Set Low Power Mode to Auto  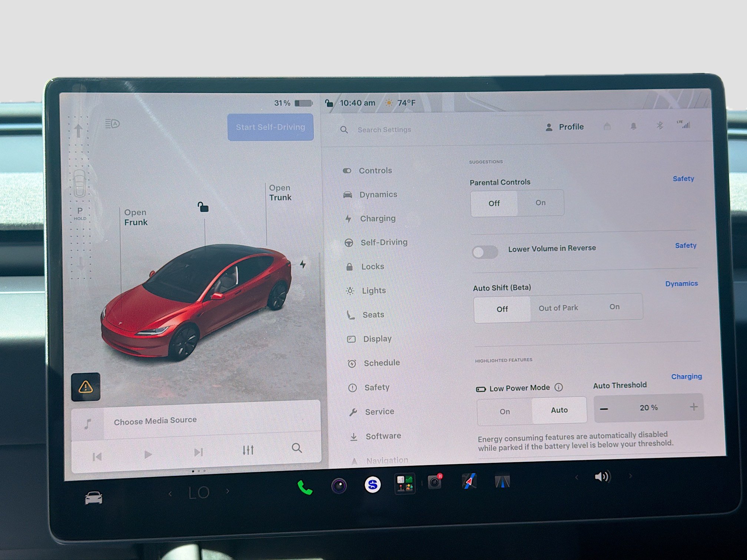click(x=559, y=410)
